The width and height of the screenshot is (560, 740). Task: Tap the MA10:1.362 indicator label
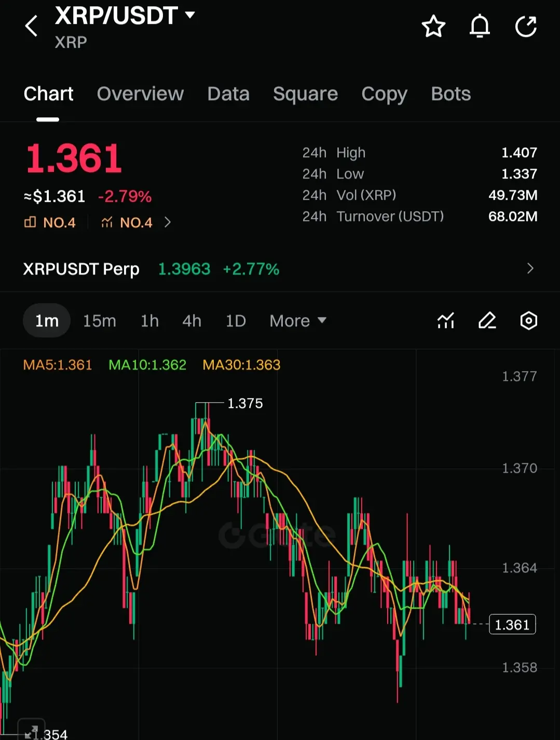pos(147,365)
